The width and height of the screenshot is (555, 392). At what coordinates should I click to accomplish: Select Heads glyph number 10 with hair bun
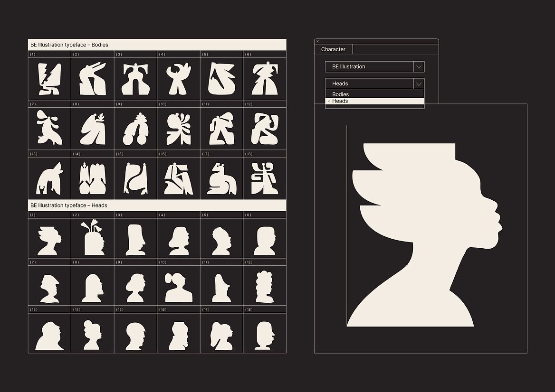tap(179, 288)
